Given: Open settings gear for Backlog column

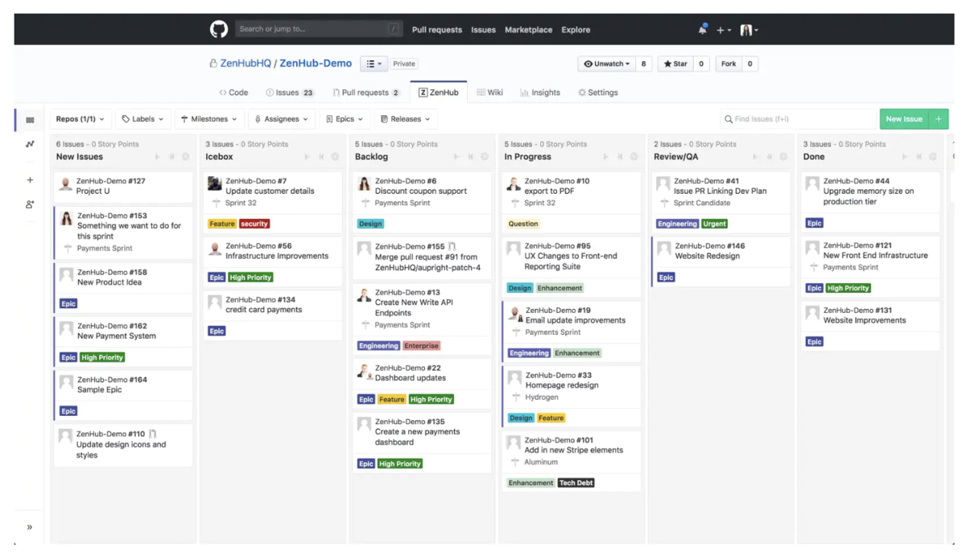Looking at the screenshot, I should [x=485, y=157].
